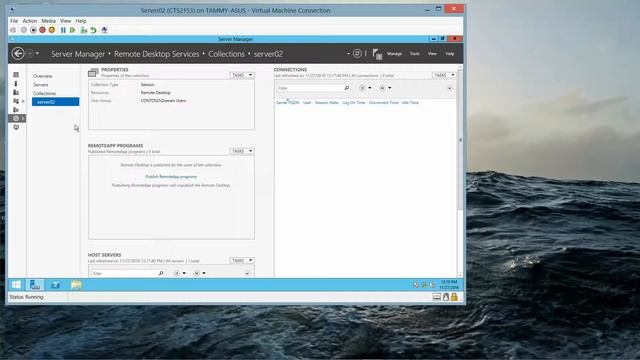The width and height of the screenshot is (640, 360).
Task: Select Servers in the navigation pane
Action: [40, 84]
